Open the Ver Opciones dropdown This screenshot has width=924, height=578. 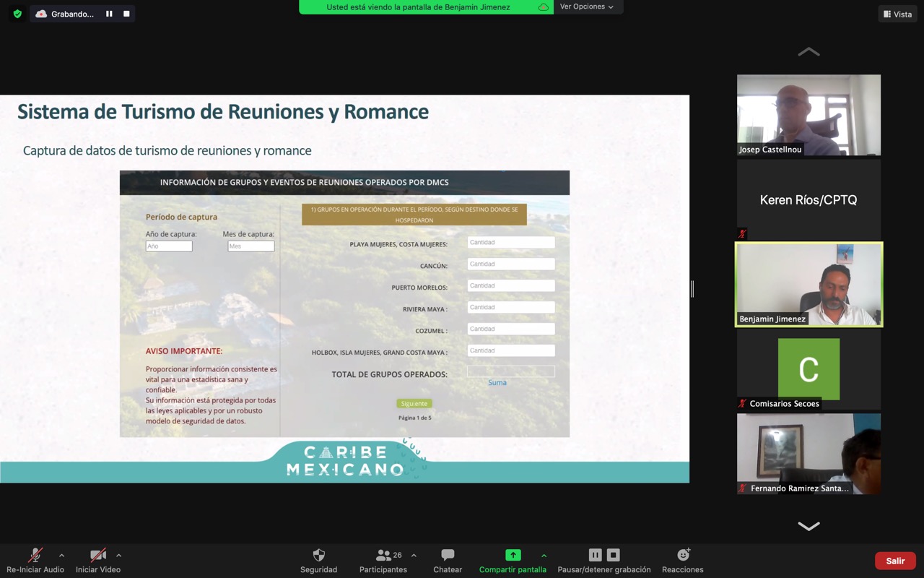[587, 7]
